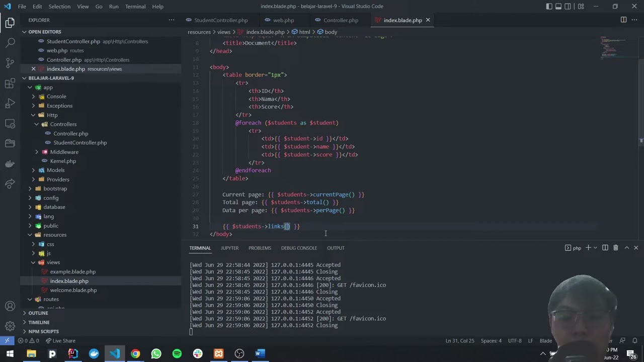
Task: Toggle secondary side bar layout icon
Action: tap(568, 7)
